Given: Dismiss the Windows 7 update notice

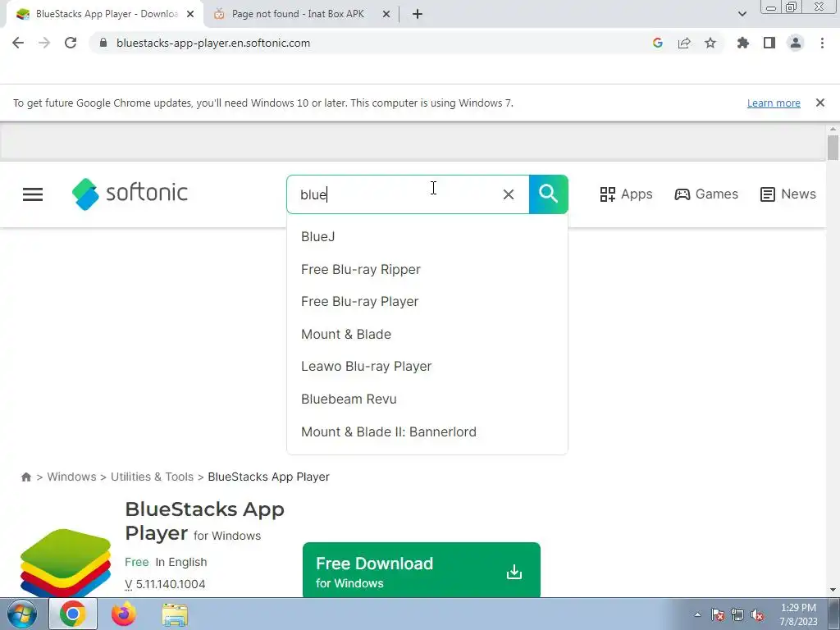Looking at the screenshot, I should (820, 103).
